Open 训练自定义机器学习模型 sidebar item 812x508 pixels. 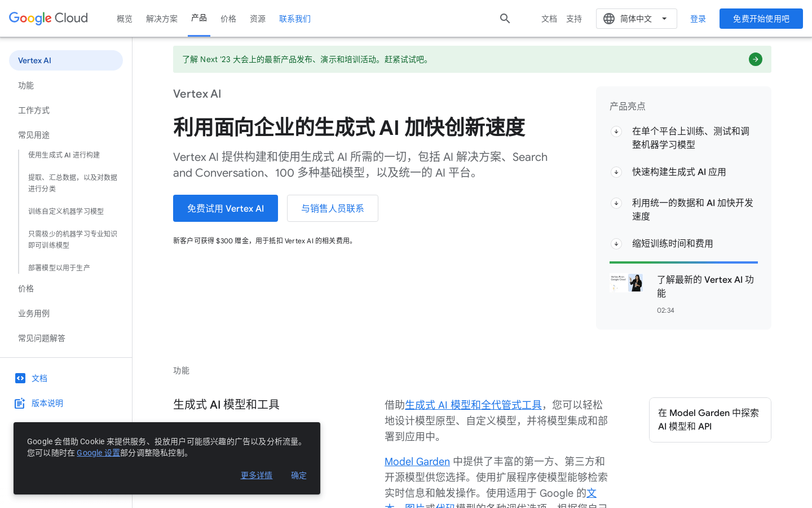[66, 211]
